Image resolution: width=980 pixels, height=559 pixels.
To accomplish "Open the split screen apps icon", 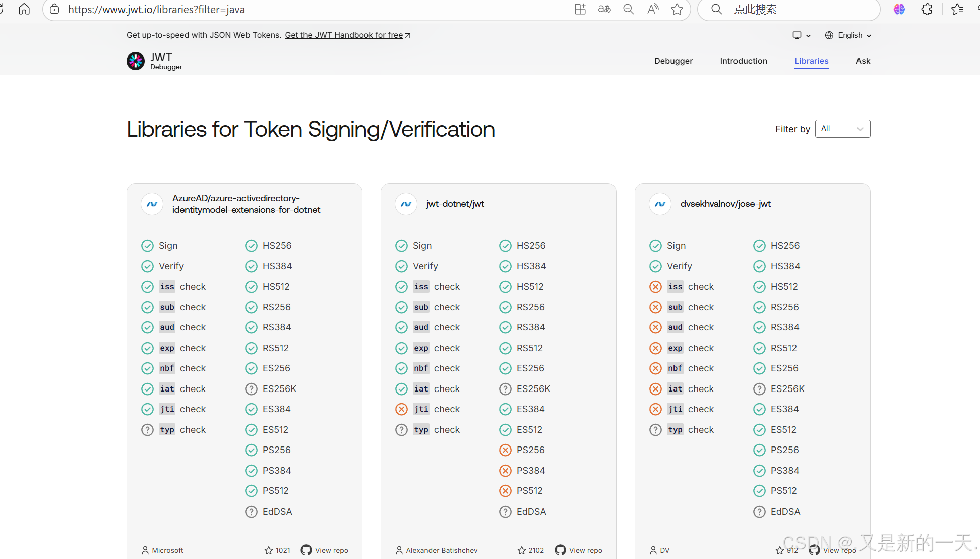I will point(580,9).
